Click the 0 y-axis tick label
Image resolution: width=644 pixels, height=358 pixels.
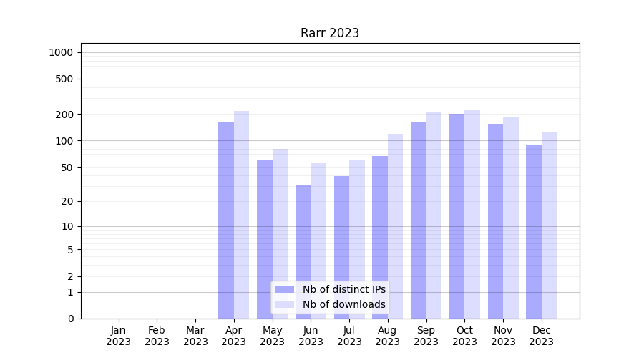coord(71,319)
